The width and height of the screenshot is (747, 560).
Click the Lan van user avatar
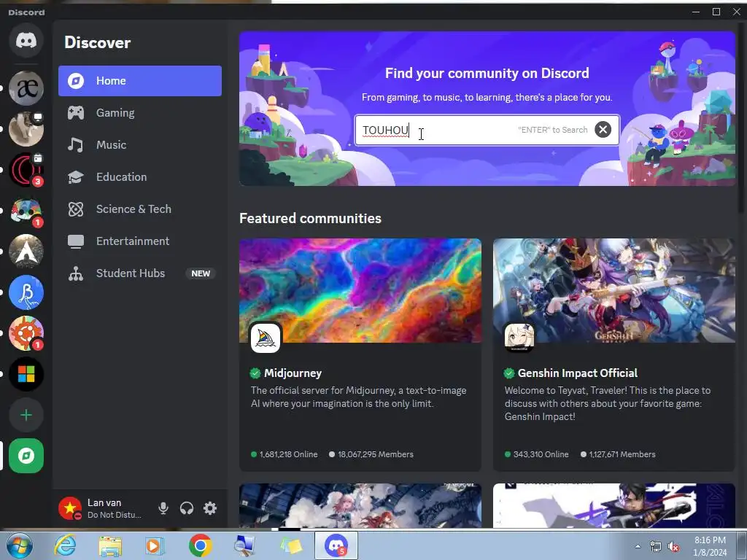point(70,508)
